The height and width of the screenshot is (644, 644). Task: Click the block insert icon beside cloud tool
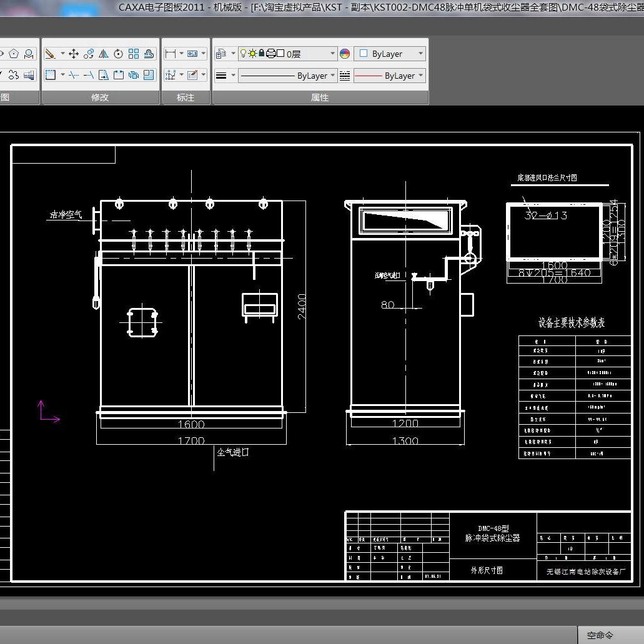coord(29,75)
